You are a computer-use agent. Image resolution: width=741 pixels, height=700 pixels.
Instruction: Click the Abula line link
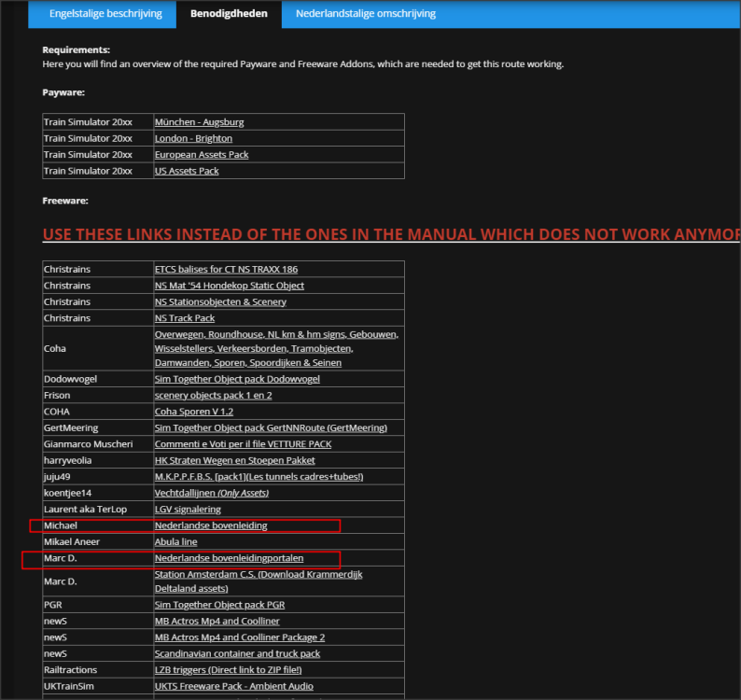175,541
